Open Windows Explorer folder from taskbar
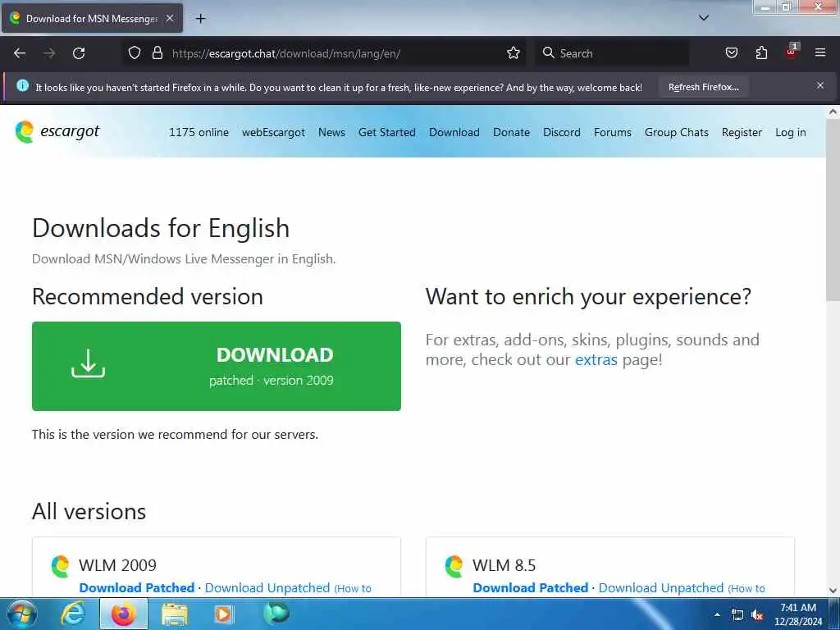The width and height of the screenshot is (840, 630). [x=175, y=614]
